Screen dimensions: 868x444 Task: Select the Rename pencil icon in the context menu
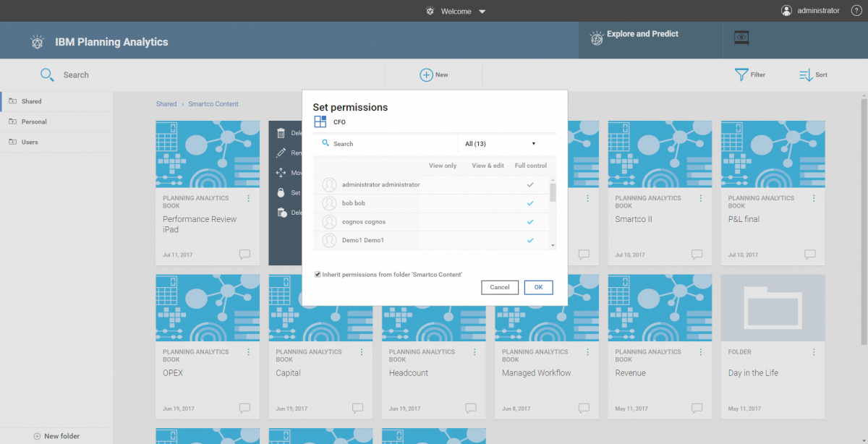click(281, 153)
